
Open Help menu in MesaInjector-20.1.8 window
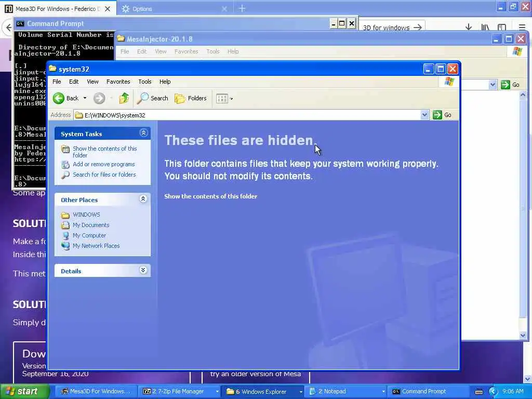click(x=233, y=51)
